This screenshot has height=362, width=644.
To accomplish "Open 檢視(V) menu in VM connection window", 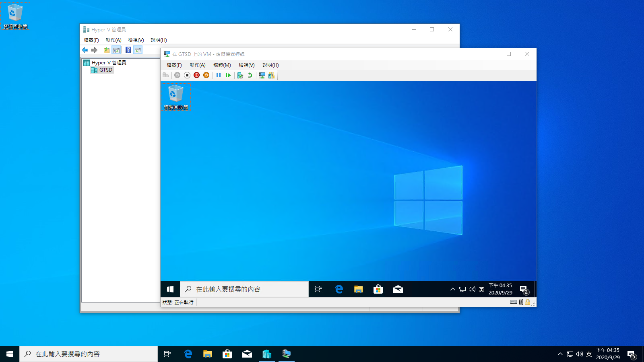I will [246, 65].
